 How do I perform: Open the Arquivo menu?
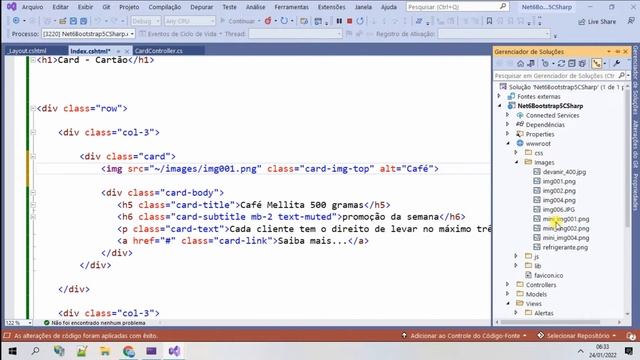pos(32,7)
